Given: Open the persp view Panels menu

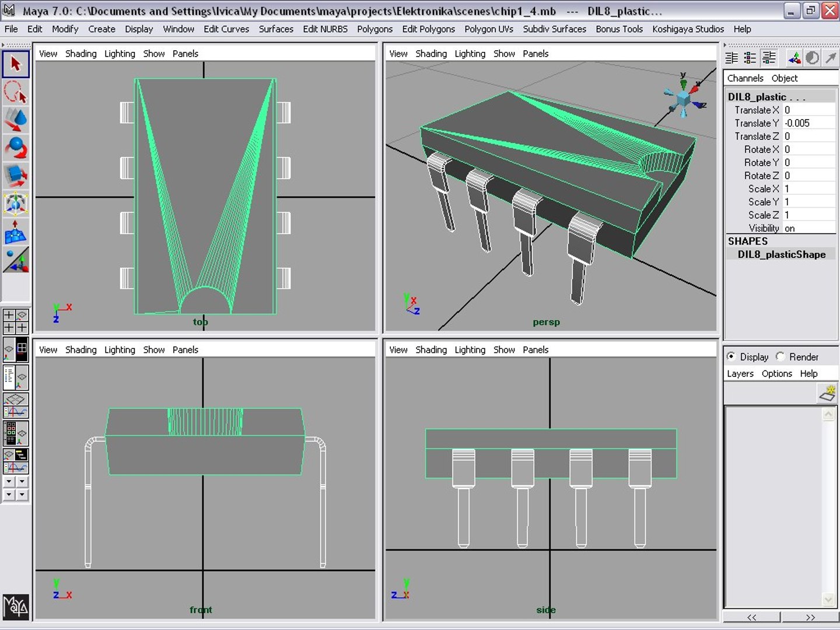Looking at the screenshot, I should click(535, 54).
